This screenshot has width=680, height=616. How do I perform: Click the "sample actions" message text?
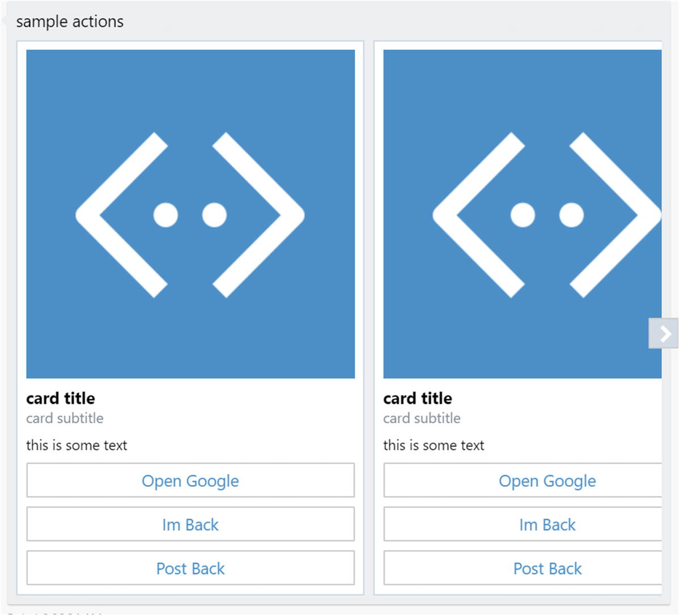[x=70, y=22]
